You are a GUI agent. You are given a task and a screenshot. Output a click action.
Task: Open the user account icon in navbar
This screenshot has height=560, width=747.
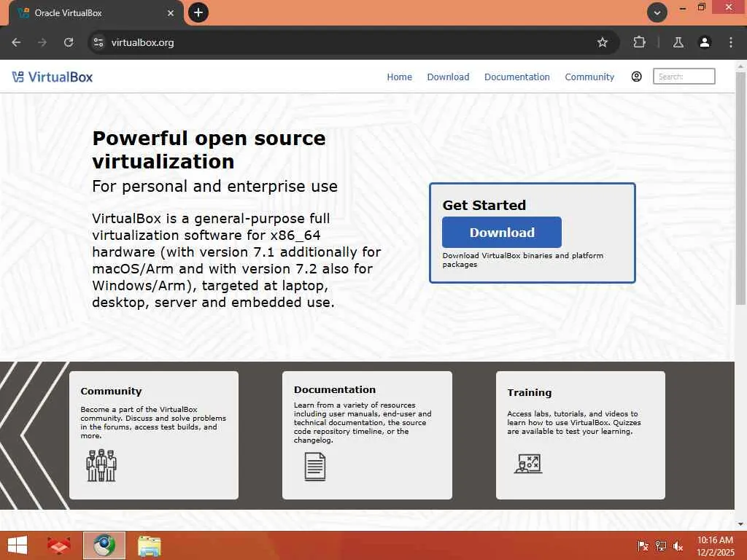point(636,76)
